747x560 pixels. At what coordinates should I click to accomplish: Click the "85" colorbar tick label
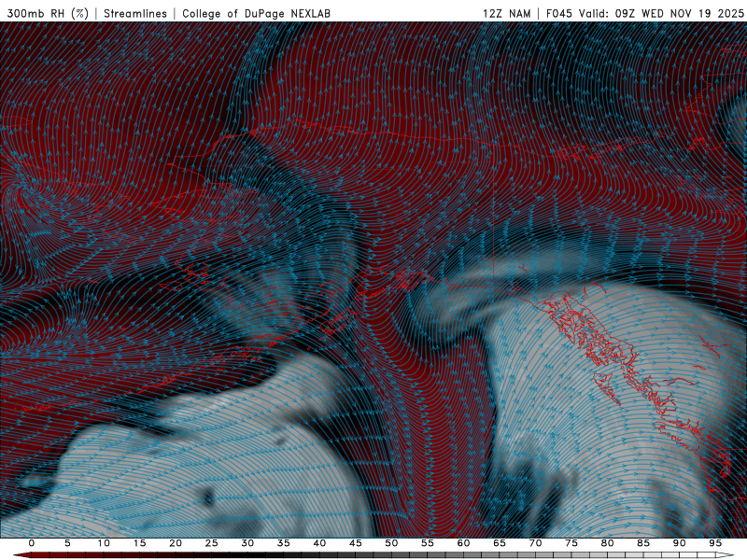coord(642,543)
